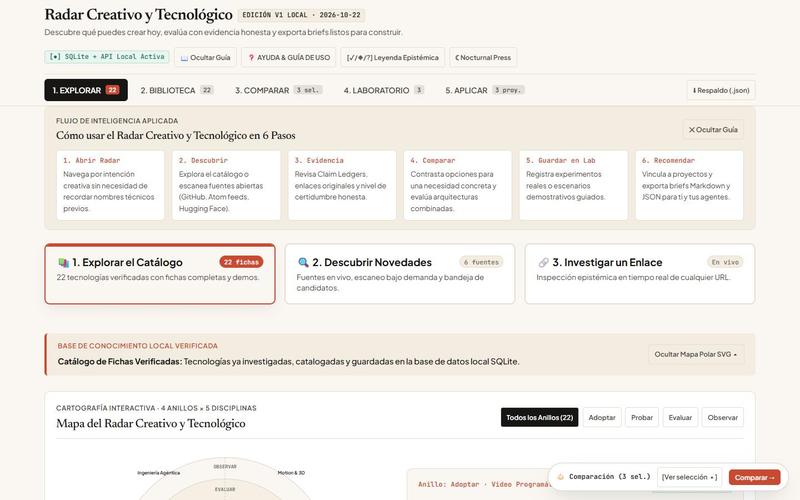This screenshot has height=500, width=800.
Task: Click the 3 sel. badge on COMPARAR
Action: (x=308, y=90)
